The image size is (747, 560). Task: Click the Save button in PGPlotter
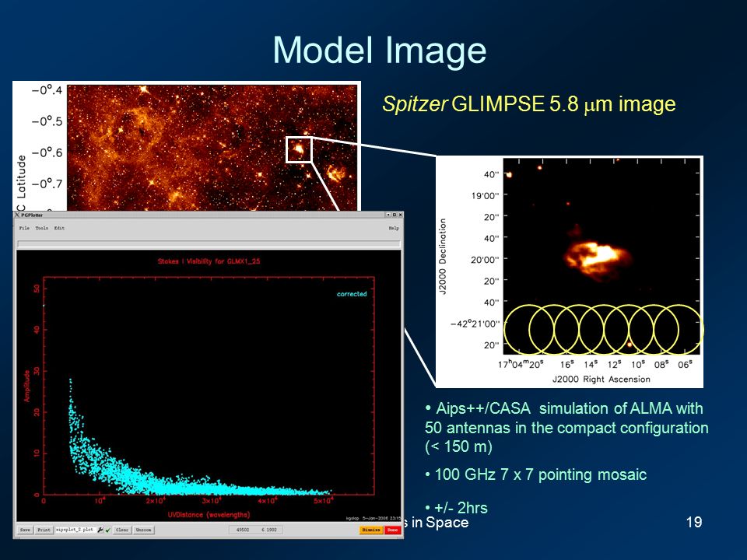click(25, 530)
